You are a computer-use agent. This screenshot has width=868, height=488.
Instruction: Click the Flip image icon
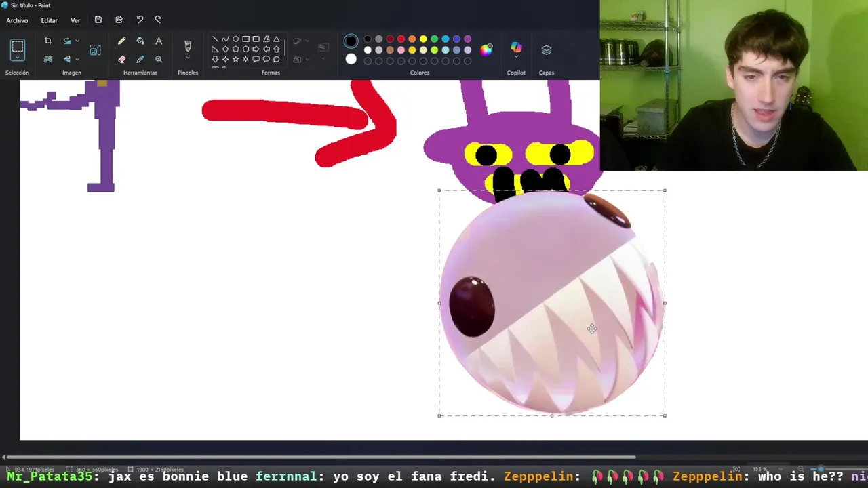tap(67, 59)
